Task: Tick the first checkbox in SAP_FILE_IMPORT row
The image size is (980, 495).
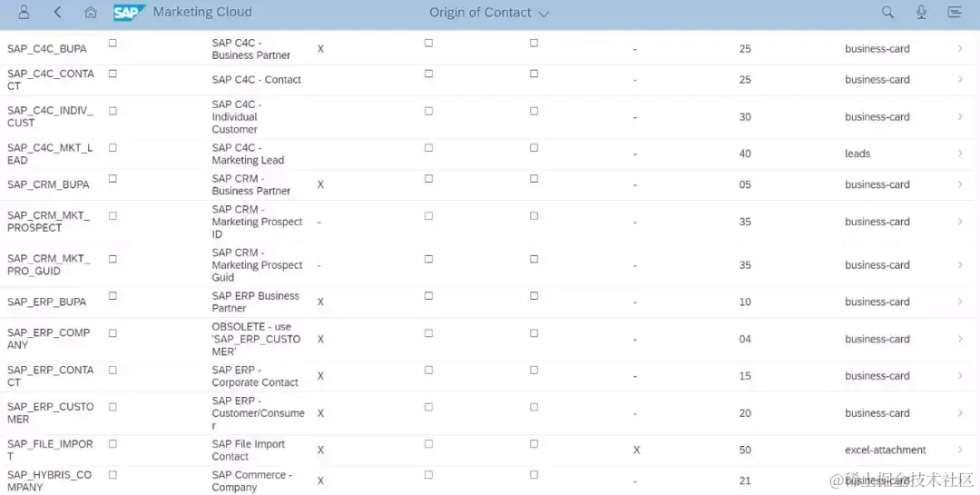Action: (x=113, y=444)
